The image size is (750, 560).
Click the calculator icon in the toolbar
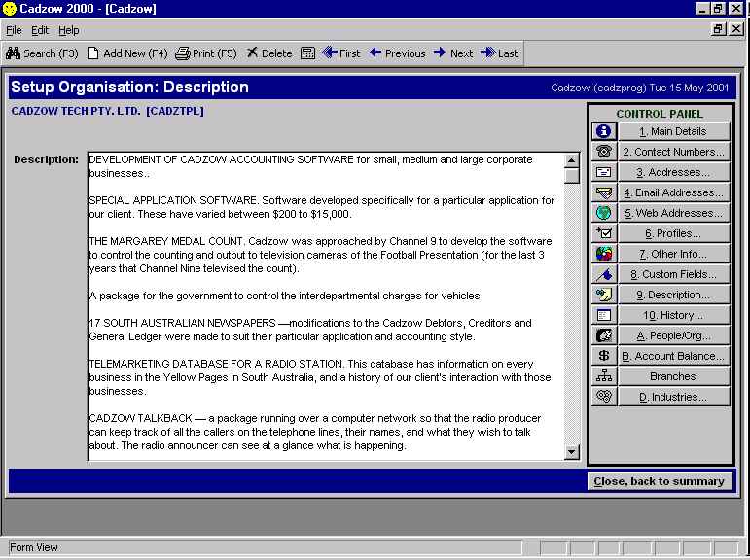[x=307, y=53]
